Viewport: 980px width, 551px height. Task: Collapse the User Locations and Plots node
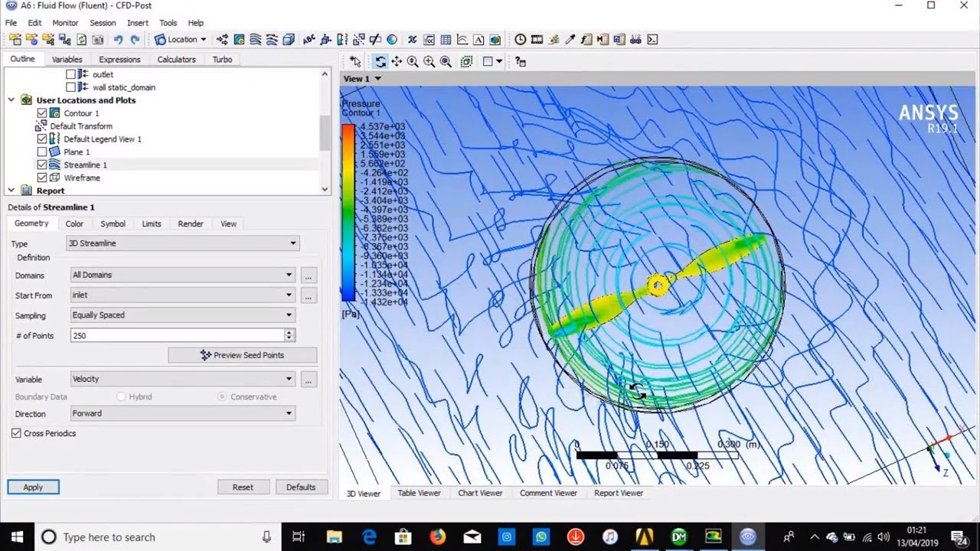11,100
